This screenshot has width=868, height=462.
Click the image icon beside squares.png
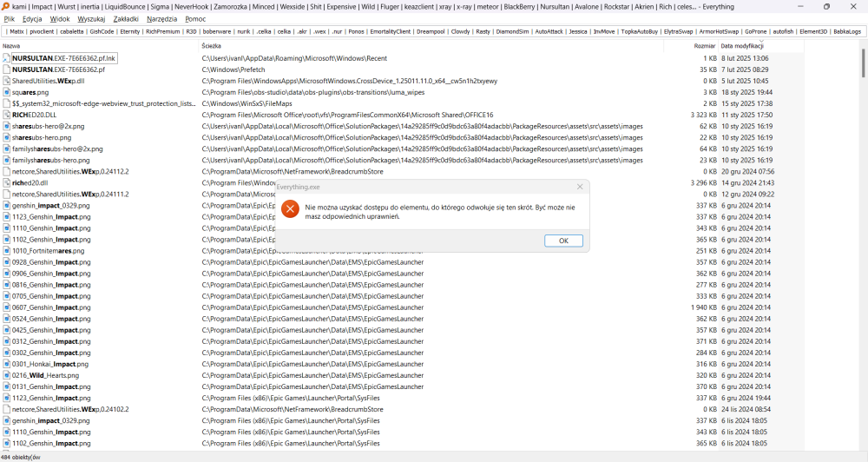(x=7, y=93)
